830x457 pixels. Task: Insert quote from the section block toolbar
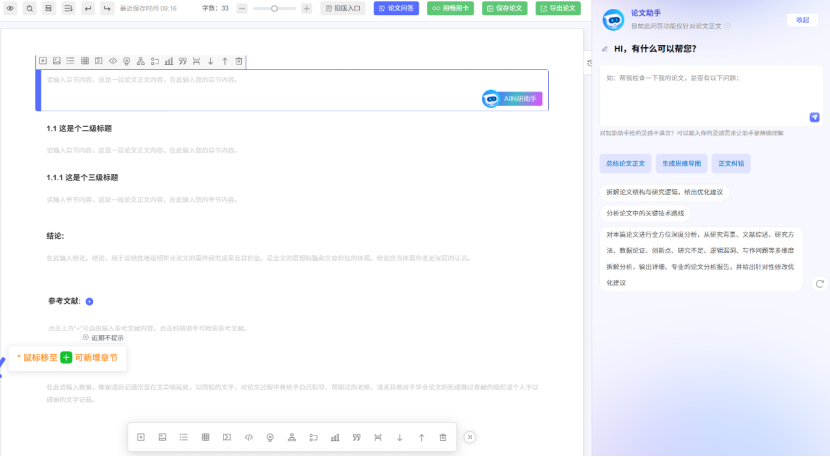point(183,61)
